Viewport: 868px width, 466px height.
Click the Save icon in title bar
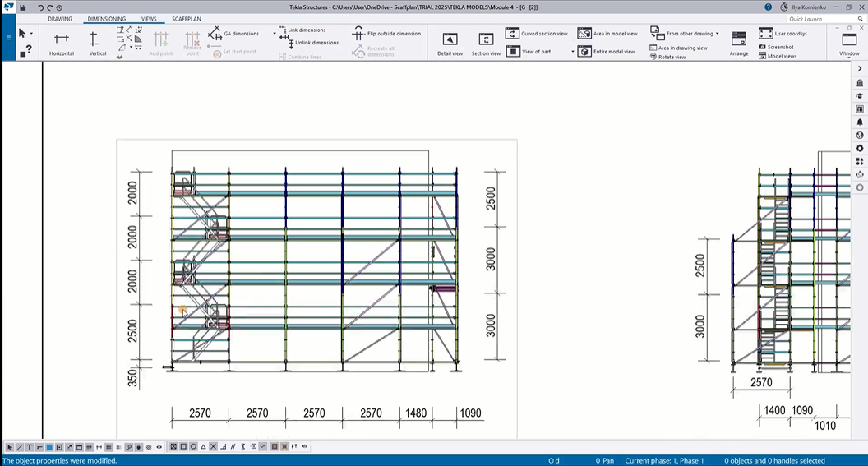[x=23, y=7]
